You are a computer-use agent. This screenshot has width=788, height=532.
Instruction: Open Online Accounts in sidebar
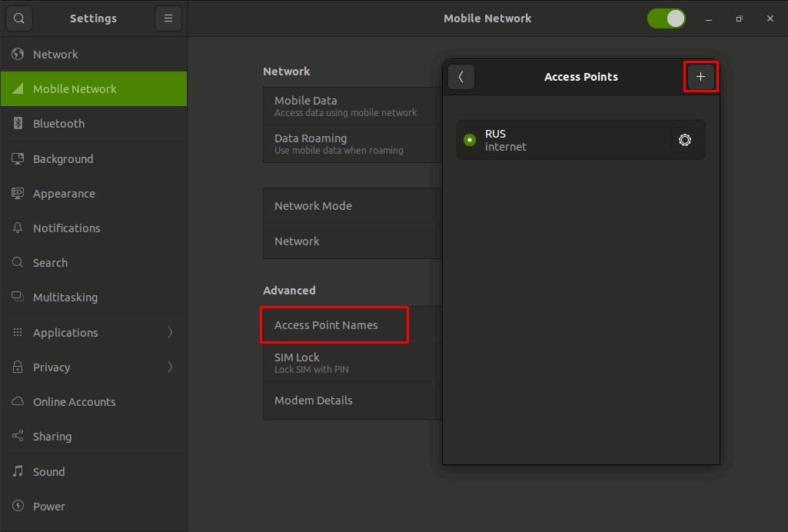tap(74, 402)
